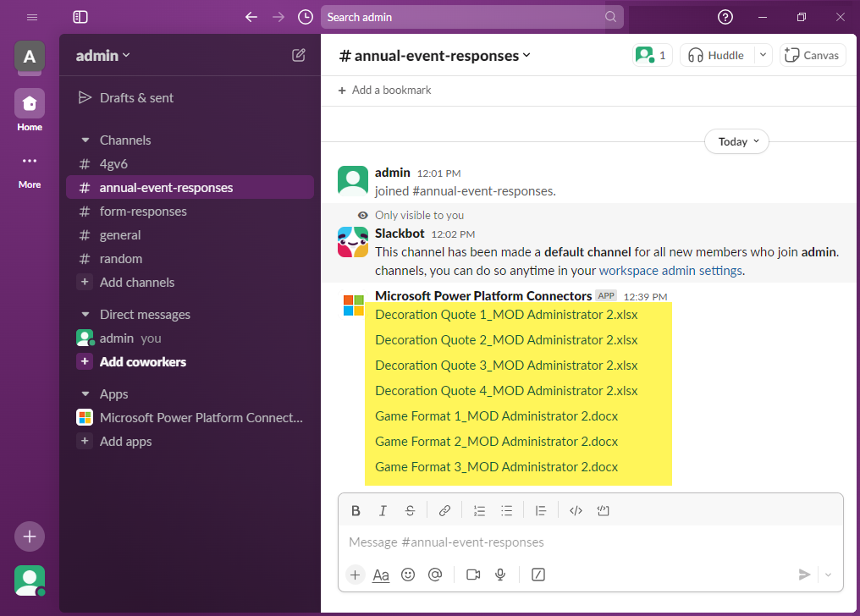Switch to the general channel
Image resolution: width=860 pixels, height=616 pixels.
point(120,235)
